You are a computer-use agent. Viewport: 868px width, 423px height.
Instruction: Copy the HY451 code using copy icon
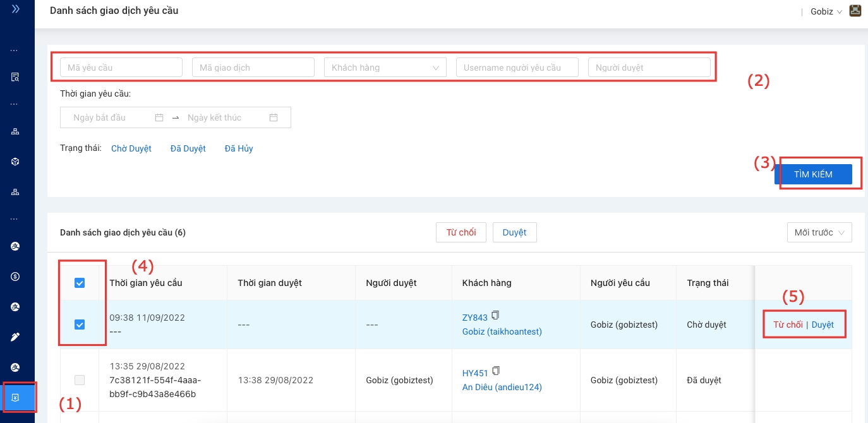click(x=496, y=371)
